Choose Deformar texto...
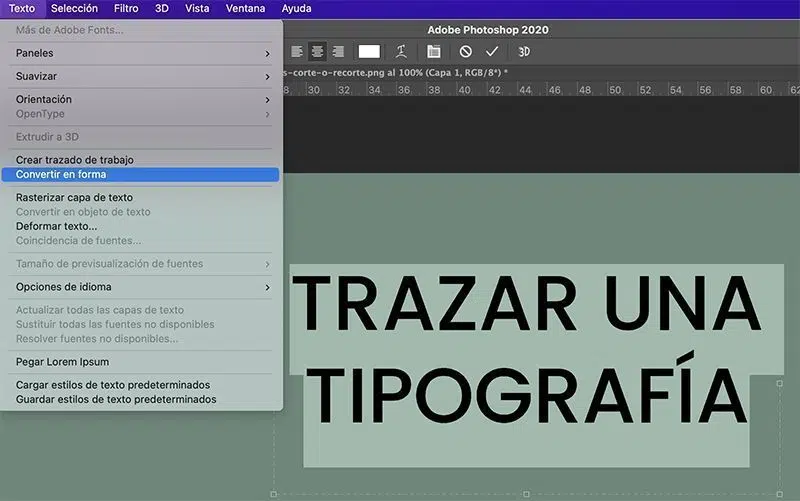Screen dimensions: 800x501 141,226
